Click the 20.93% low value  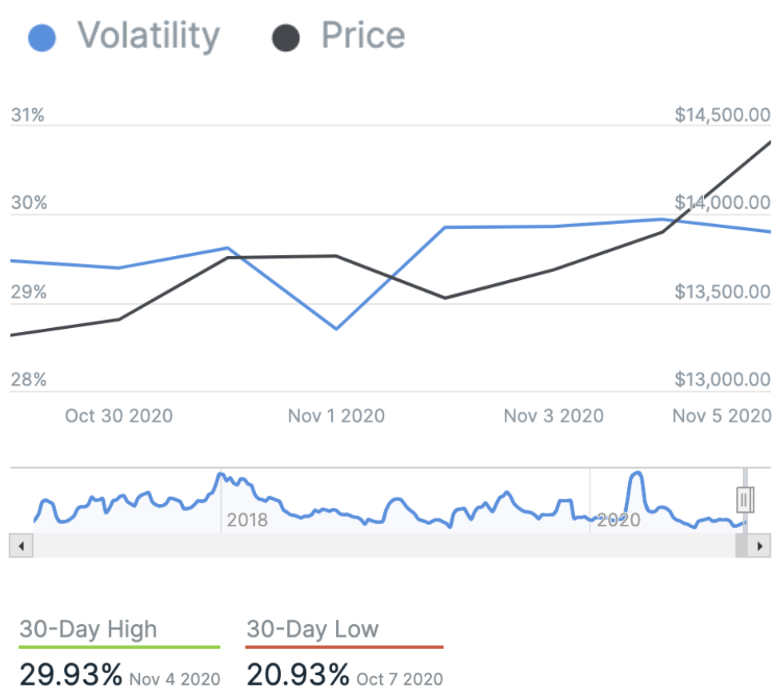click(298, 675)
